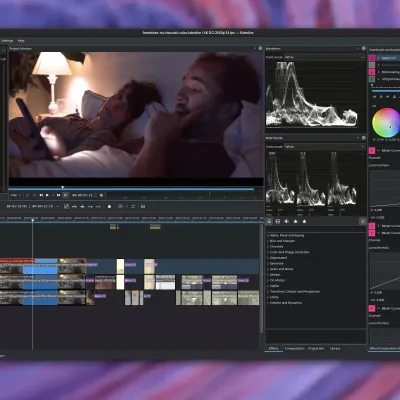Click the effects search field
400x400 pixels.
316,229
